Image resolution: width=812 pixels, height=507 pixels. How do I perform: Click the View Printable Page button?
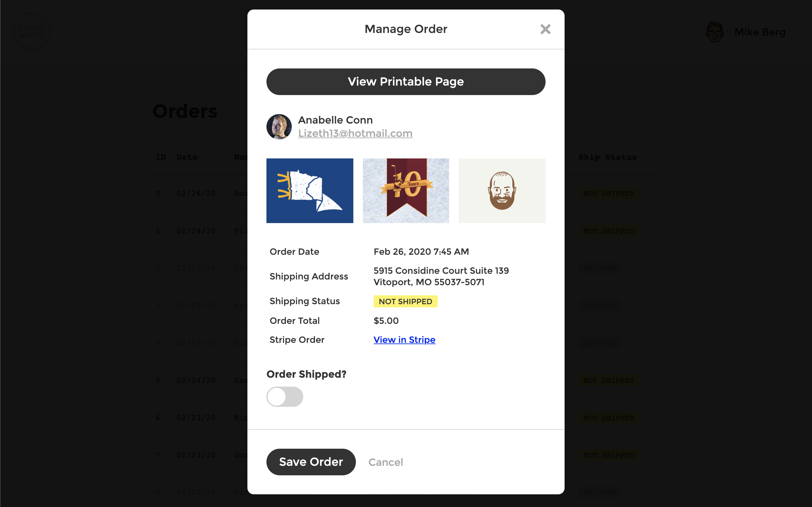406,82
